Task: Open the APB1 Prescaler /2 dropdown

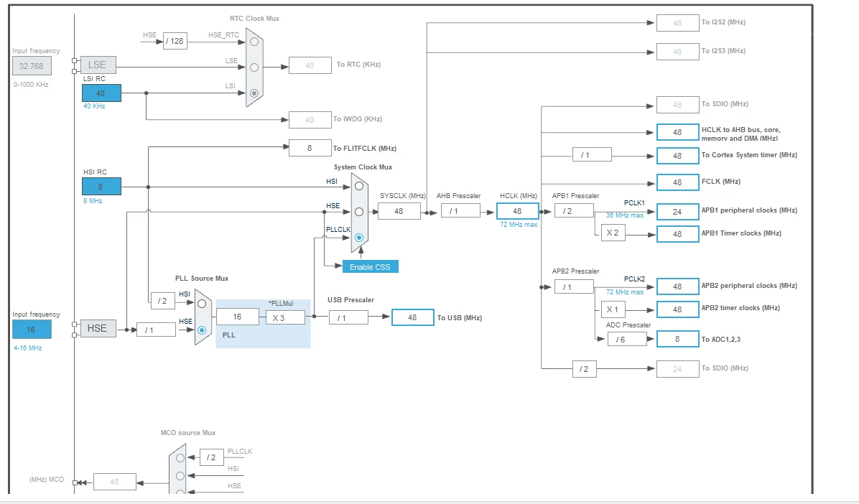Action: coord(574,211)
